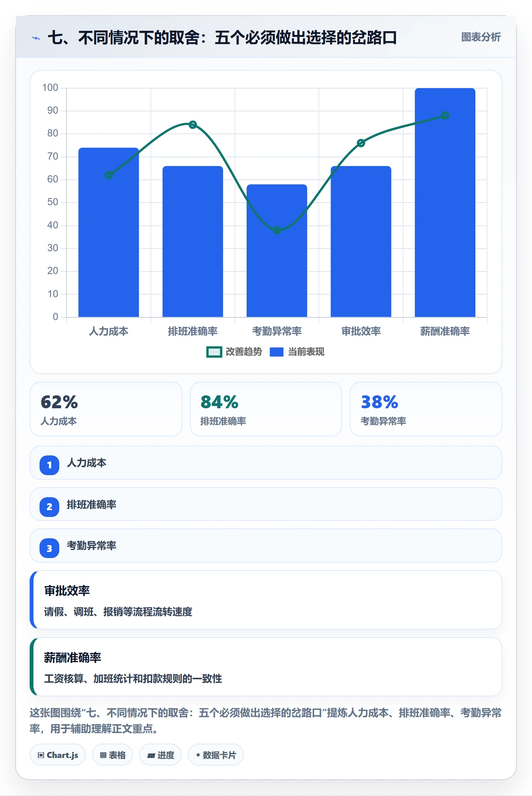This screenshot has width=532, height=796.
Task: Click the number 1 badge for 人力成本
Action: click(49, 465)
